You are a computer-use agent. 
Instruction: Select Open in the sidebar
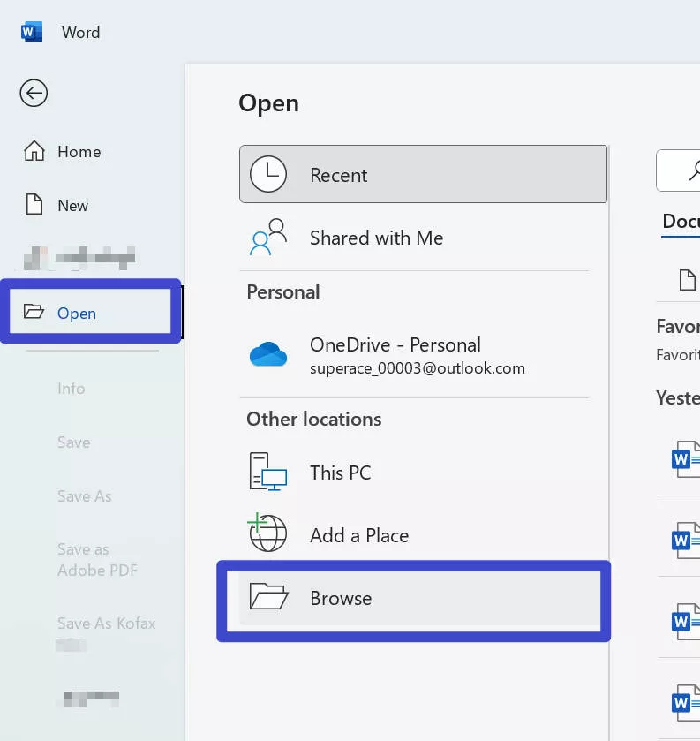(x=90, y=313)
